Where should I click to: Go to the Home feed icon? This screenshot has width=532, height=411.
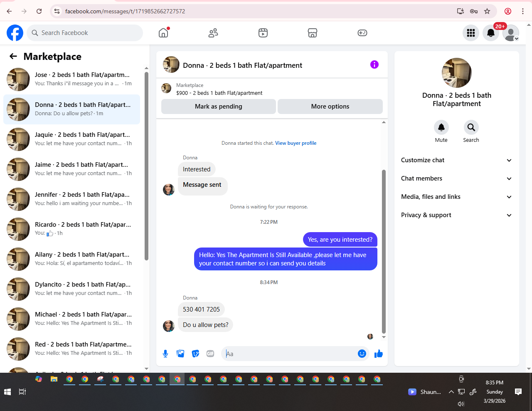pyautogui.click(x=164, y=33)
